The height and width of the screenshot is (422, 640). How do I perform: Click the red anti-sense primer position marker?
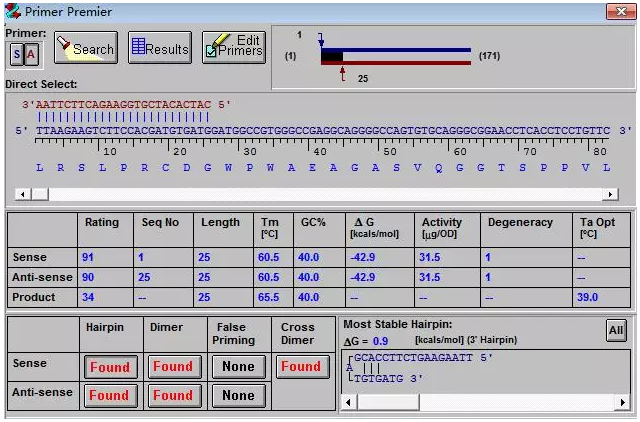pyautogui.click(x=343, y=74)
